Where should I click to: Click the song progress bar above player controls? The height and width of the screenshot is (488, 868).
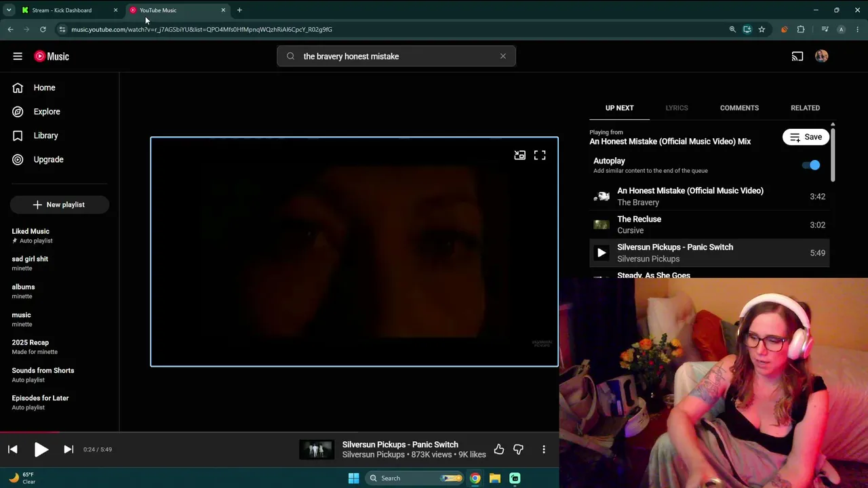click(279, 432)
